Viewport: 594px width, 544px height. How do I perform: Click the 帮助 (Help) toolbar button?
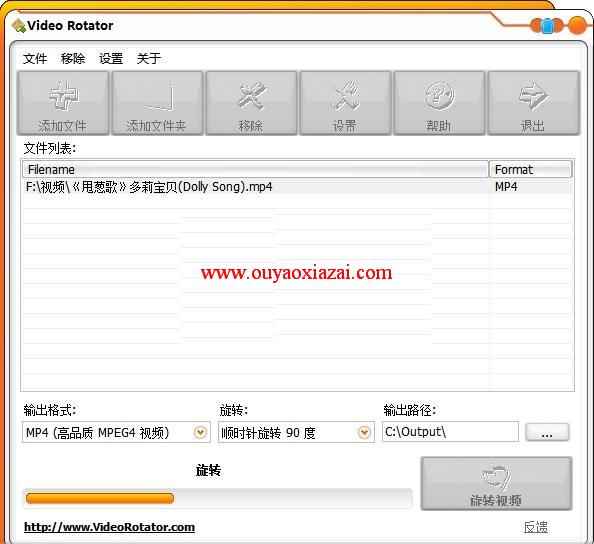click(x=439, y=103)
